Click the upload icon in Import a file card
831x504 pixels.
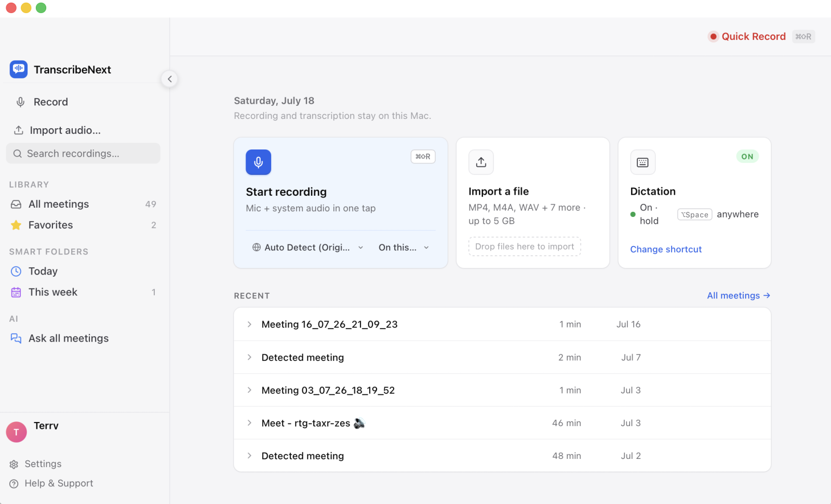481,162
